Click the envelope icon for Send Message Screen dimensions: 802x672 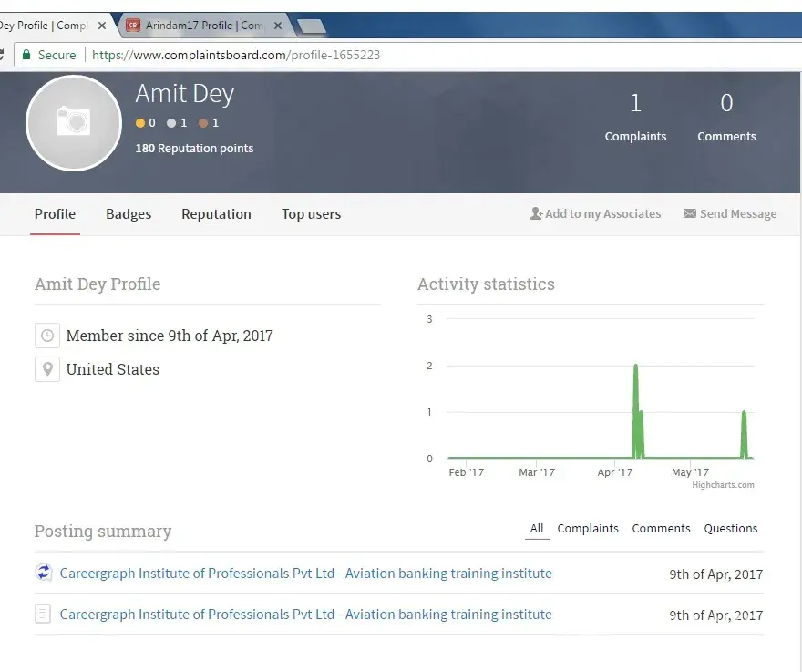coord(690,214)
